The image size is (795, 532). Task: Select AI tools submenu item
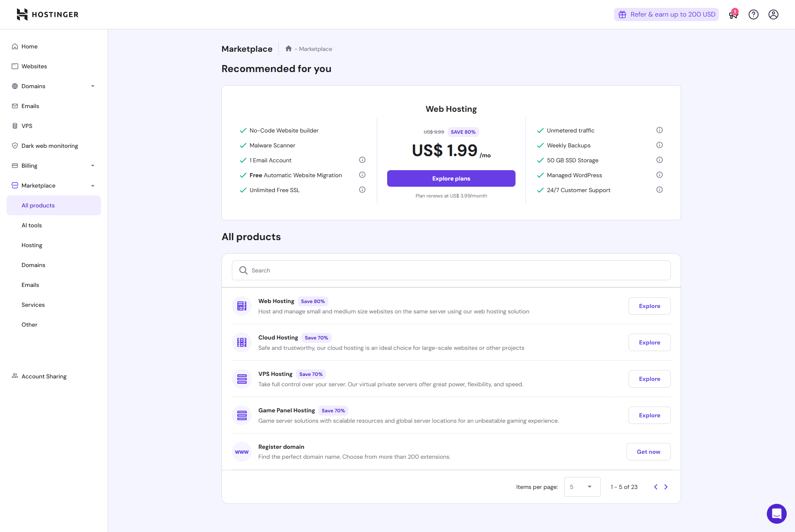click(54, 225)
